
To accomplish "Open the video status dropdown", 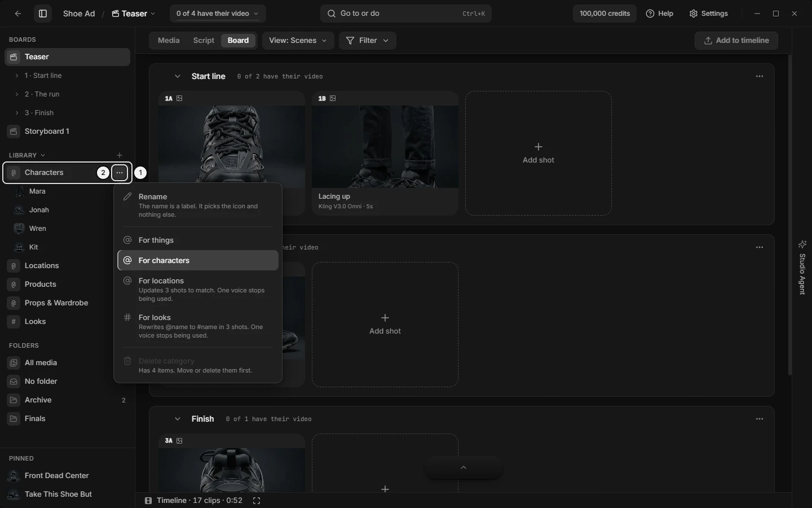I will coord(218,14).
